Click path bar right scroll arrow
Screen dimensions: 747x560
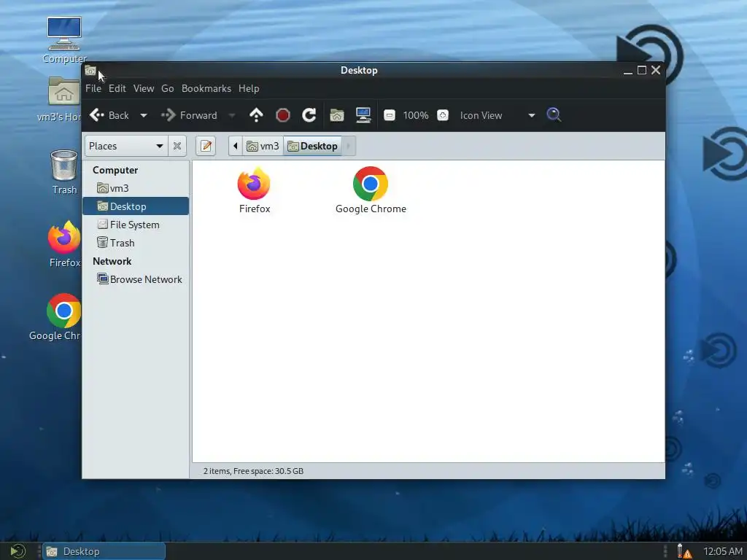pyautogui.click(x=349, y=146)
